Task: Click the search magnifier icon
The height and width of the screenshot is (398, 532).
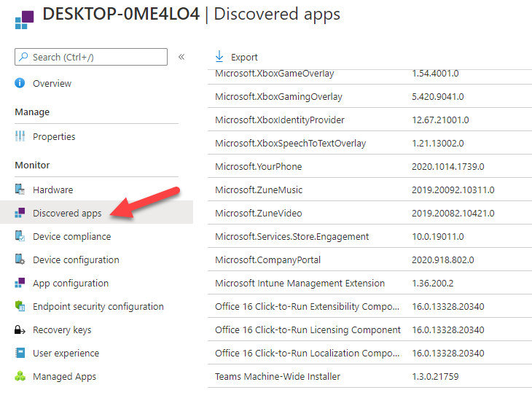Action: [23, 57]
